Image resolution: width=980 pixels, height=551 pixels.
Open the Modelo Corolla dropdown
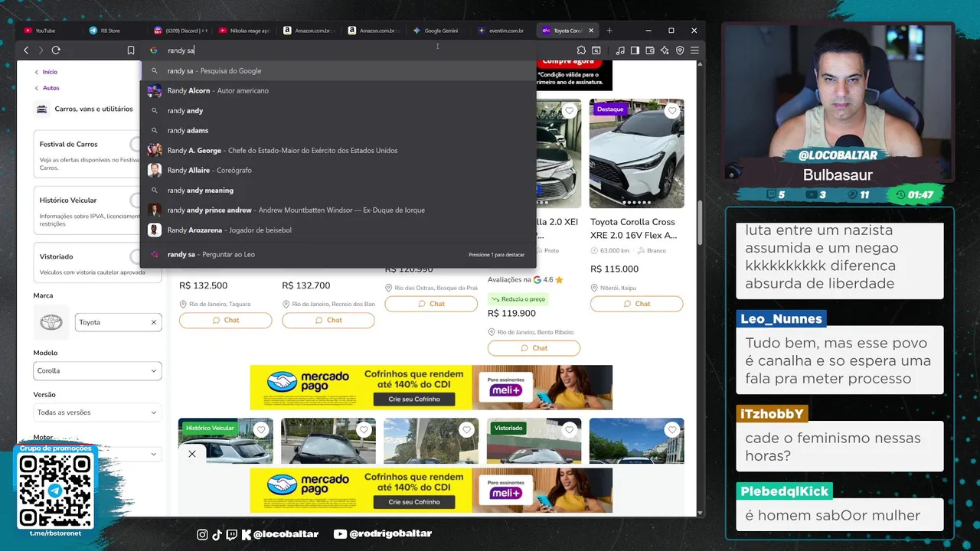(97, 370)
